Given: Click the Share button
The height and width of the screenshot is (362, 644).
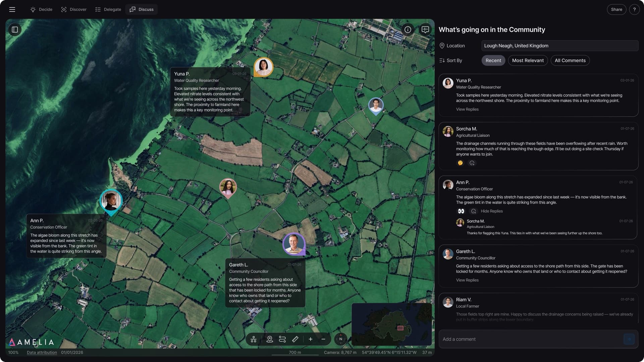Looking at the screenshot, I should [616, 9].
